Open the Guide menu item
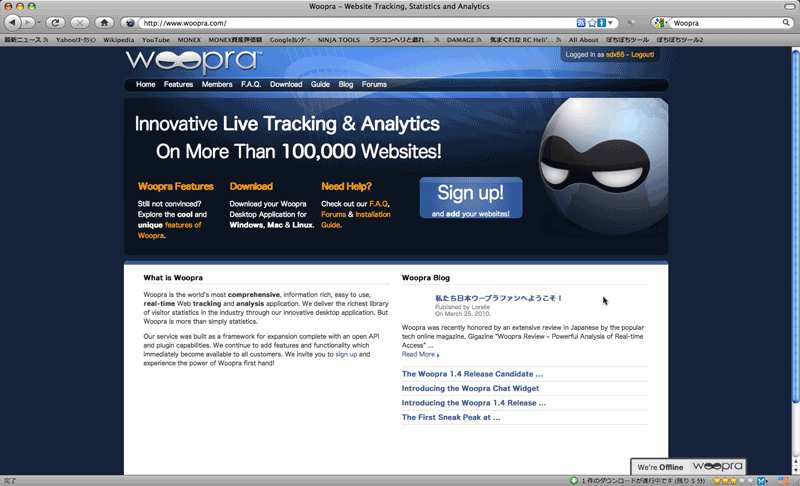800x486 pixels. (x=320, y=85)
